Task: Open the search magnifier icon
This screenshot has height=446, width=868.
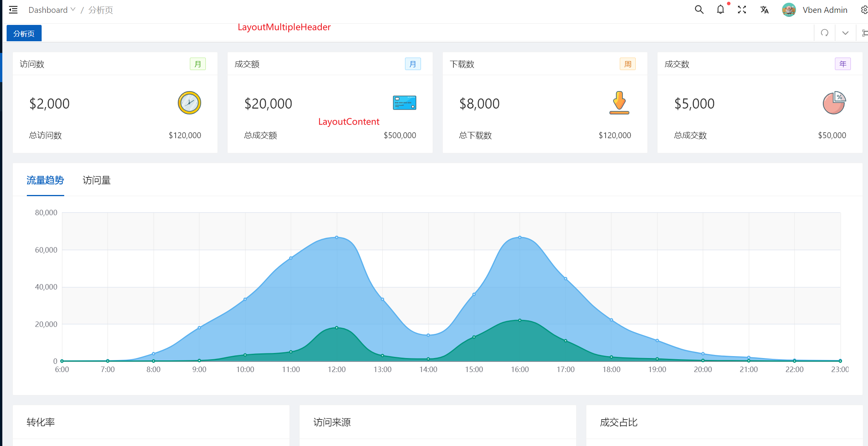Action: coord(699,10)
